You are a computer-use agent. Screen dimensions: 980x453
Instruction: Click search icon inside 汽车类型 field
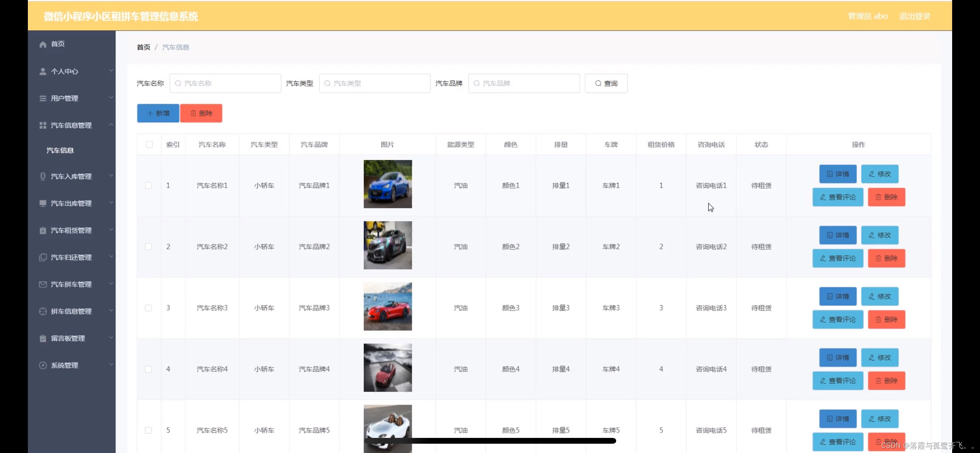tap(327, 83)
